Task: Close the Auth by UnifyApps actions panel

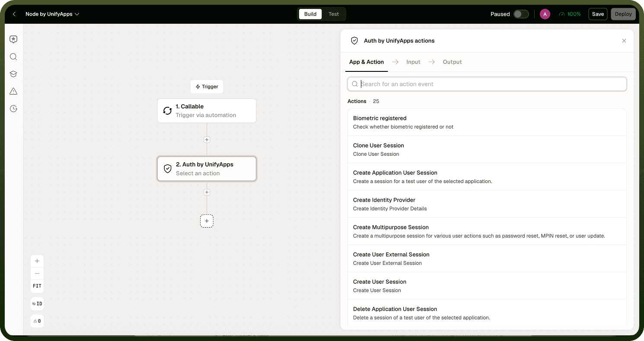Action: click(624, 41)
